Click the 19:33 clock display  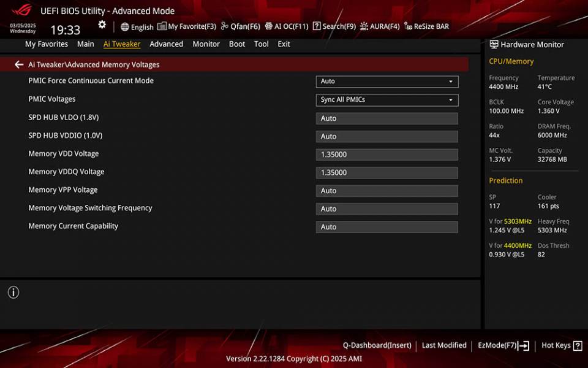coord(66,30)
